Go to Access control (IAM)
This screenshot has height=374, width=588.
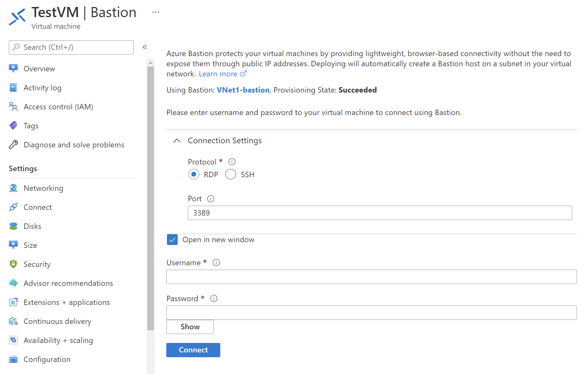coord(58,107)
